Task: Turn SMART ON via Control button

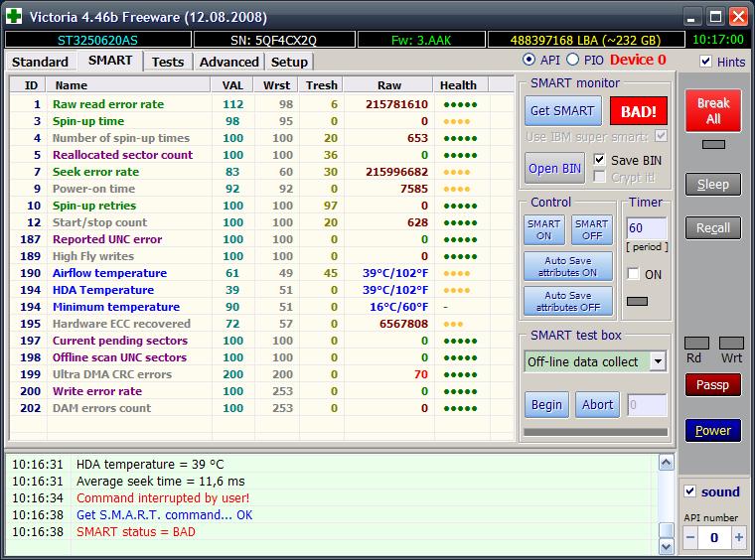Action: point(543,229)
